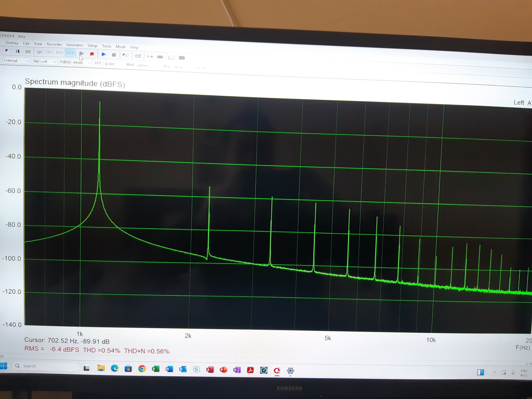532x399 pixels.
Task: Click the taskbar Search box
Action: [46, 366]
